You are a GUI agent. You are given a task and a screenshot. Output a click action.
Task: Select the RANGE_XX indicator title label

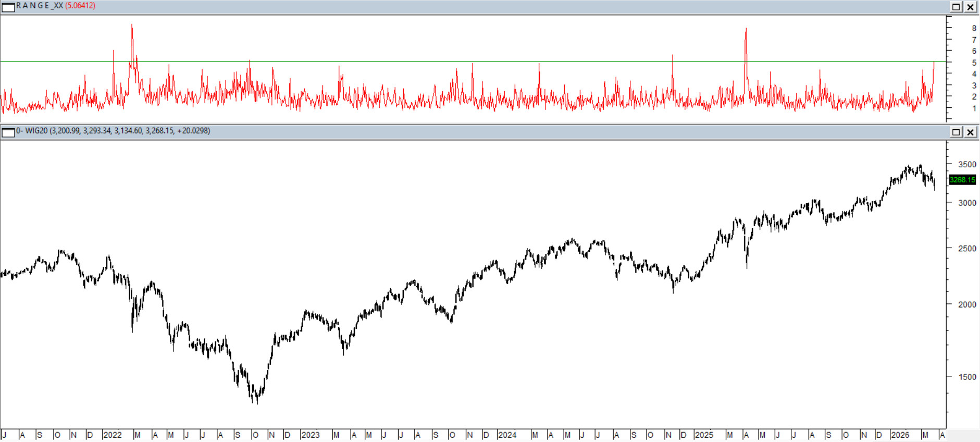tap(40, 6)
